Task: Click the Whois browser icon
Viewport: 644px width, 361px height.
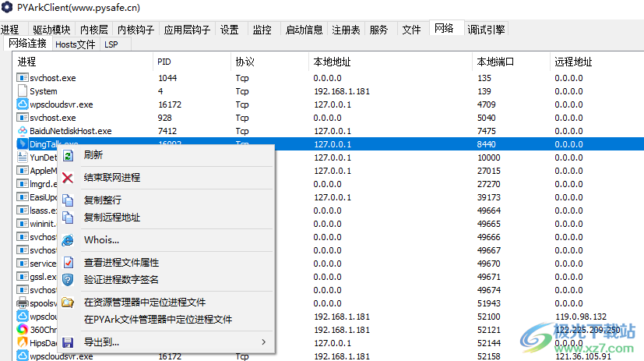Action: coord(68,240)
